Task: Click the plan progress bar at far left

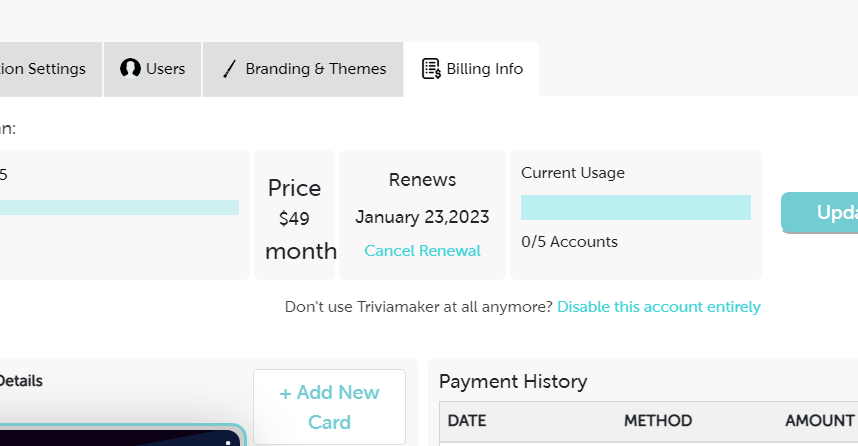Action: point(119,207)
